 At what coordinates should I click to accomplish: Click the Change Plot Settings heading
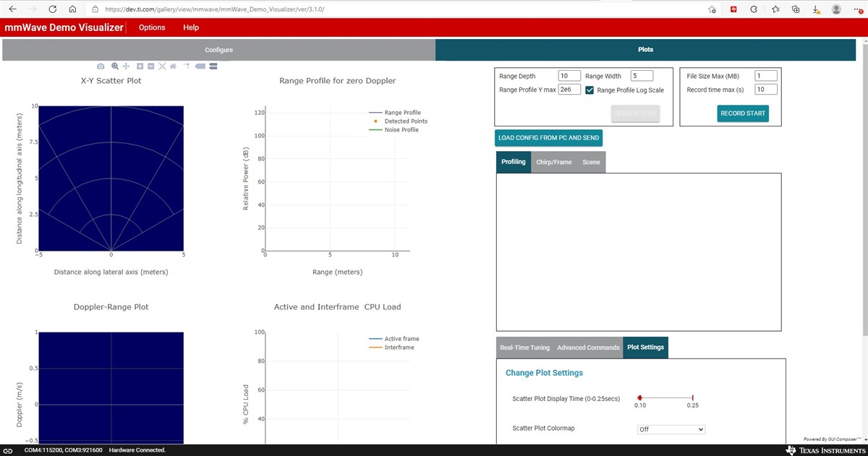pyautogui.click(x=544, y=373)
